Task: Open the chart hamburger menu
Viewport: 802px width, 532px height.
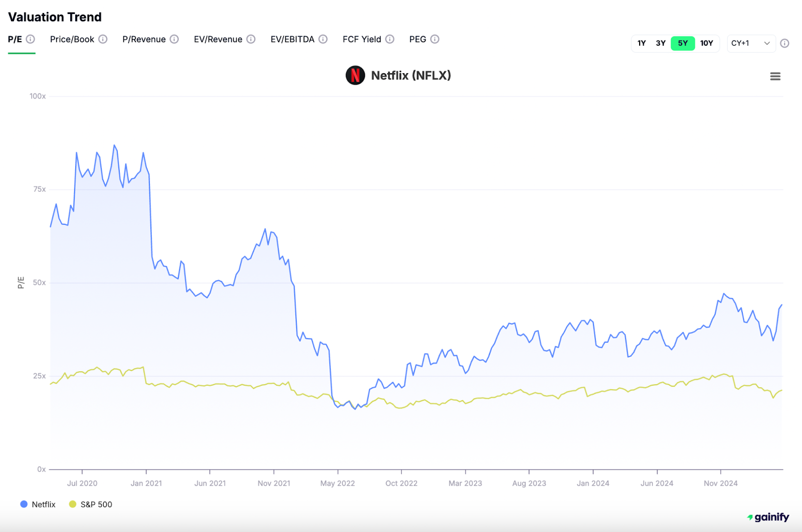Action: click(x=775, y=76)
